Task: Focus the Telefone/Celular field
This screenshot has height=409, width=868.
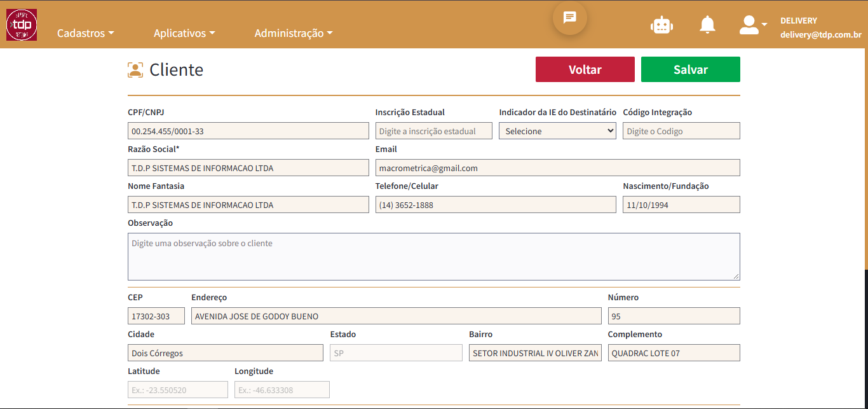Action: coord(496,205)
